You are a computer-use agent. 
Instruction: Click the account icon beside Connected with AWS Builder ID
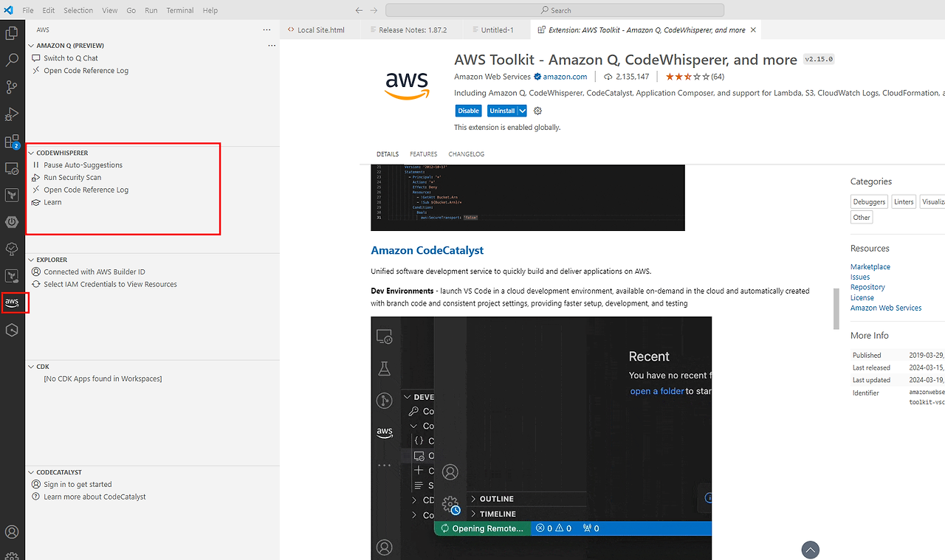[36, 272]
